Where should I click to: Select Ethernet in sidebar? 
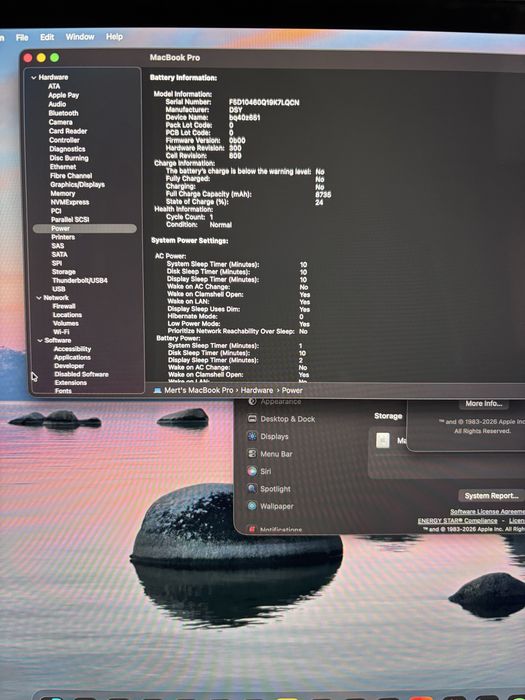pyautogui.click(x=63, y=167)
